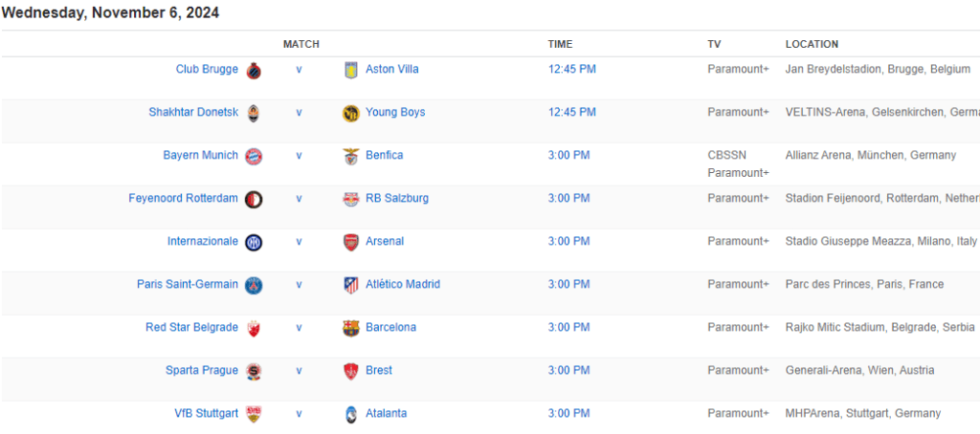Open the RB Salzburg team link
The width and height of the screenshot is (980, 434).
pyautogui.click(x=397, y=198)
